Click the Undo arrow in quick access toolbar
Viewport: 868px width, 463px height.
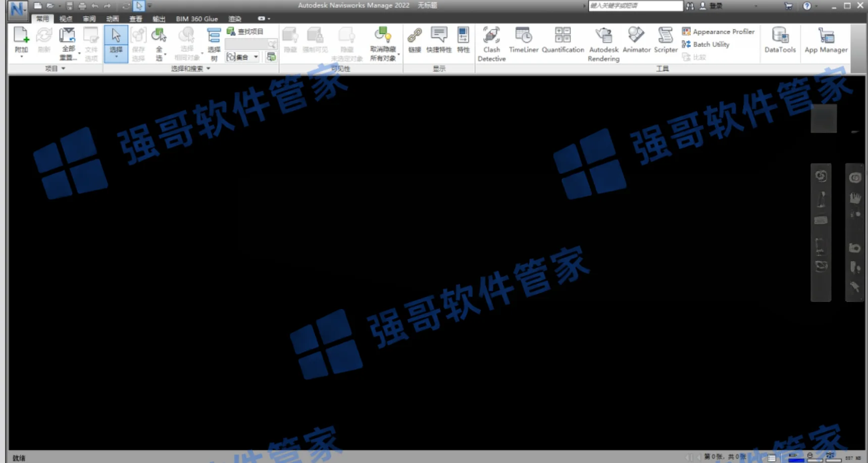[x=95, y=6]
